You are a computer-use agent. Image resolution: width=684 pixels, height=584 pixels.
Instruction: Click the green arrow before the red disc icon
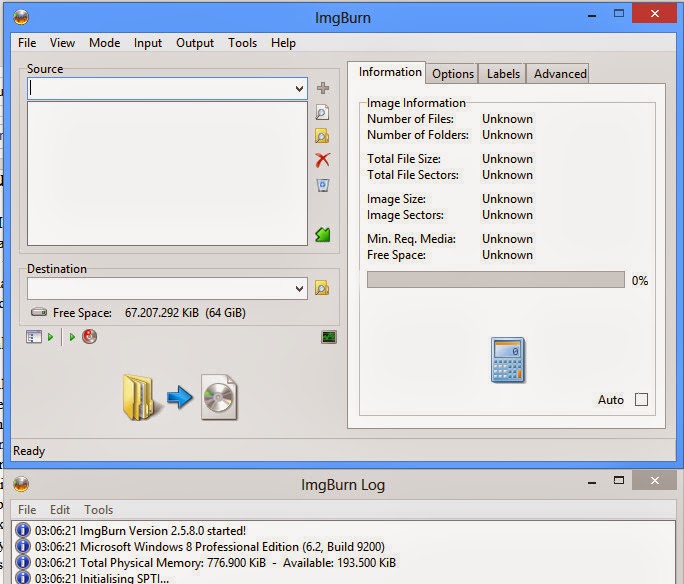[x=72, y=337]
